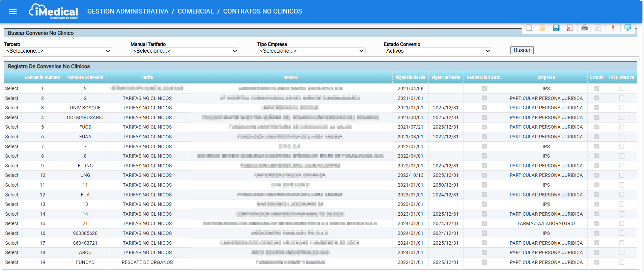Go to GESTION ADMINISTRATIVA breadcrumb
This screenshot has height=272, width=644.
pos(128,11)
